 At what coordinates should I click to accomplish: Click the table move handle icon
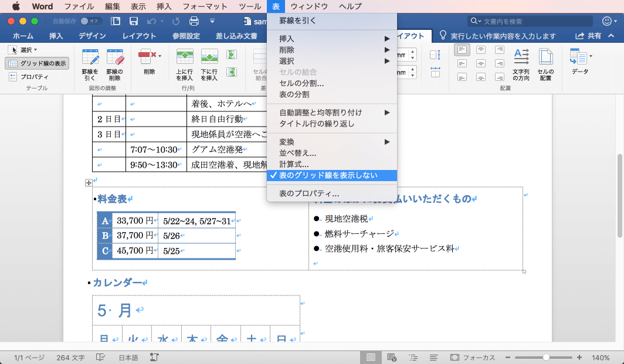89,183
